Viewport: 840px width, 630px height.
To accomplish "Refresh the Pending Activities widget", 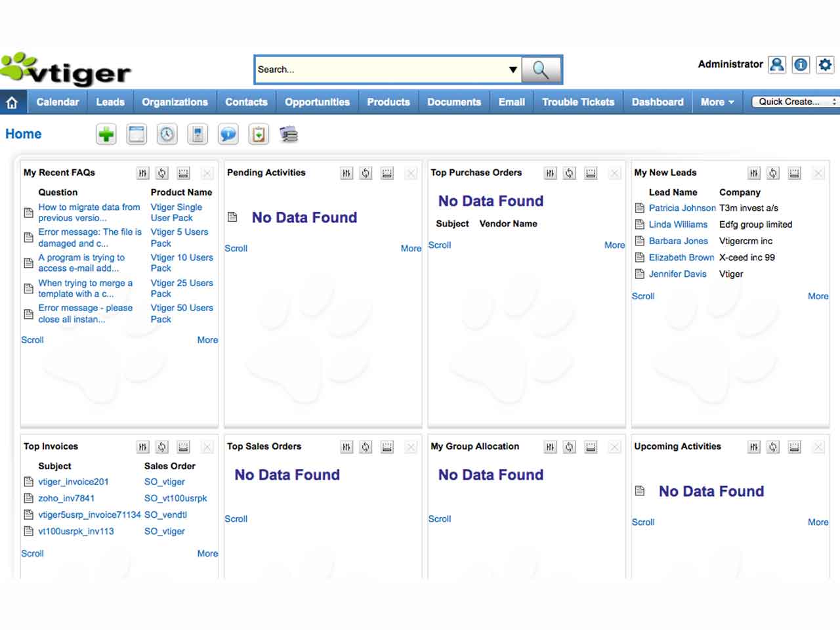I will [x=366, y=173].
